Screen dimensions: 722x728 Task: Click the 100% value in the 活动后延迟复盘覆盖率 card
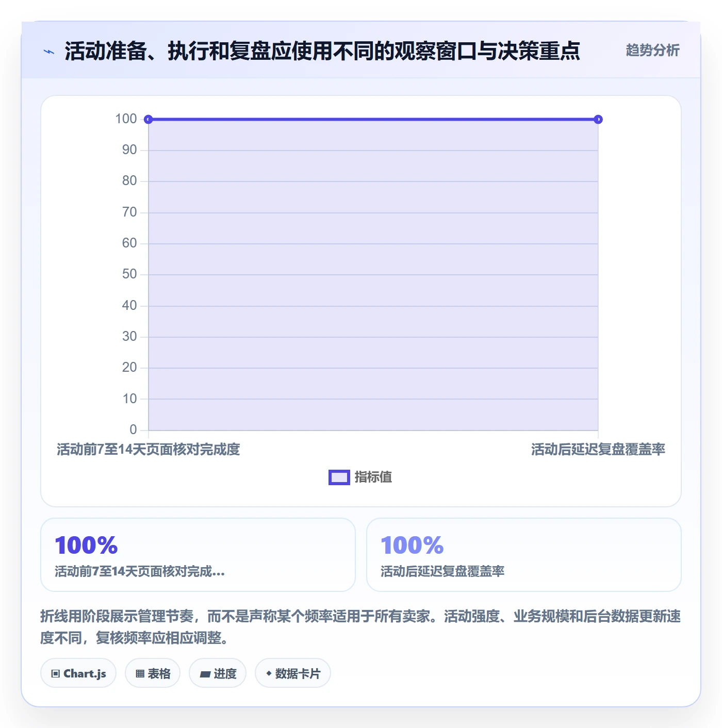coord(412,545)
